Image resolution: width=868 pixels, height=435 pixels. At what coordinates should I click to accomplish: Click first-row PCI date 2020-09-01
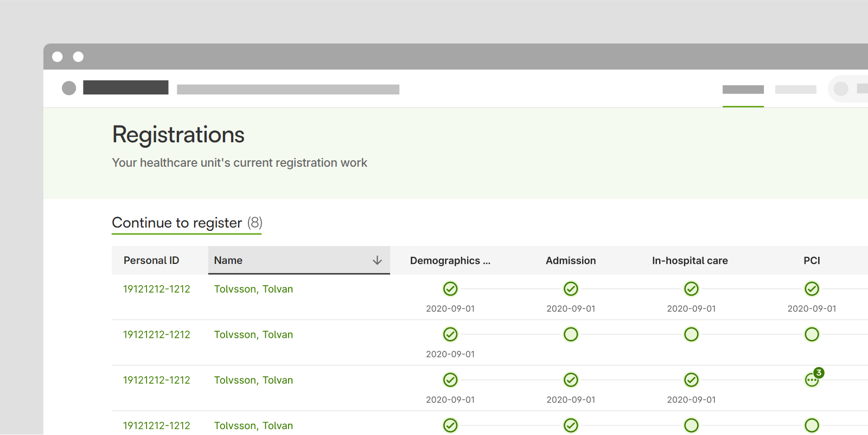pos(812,308)
